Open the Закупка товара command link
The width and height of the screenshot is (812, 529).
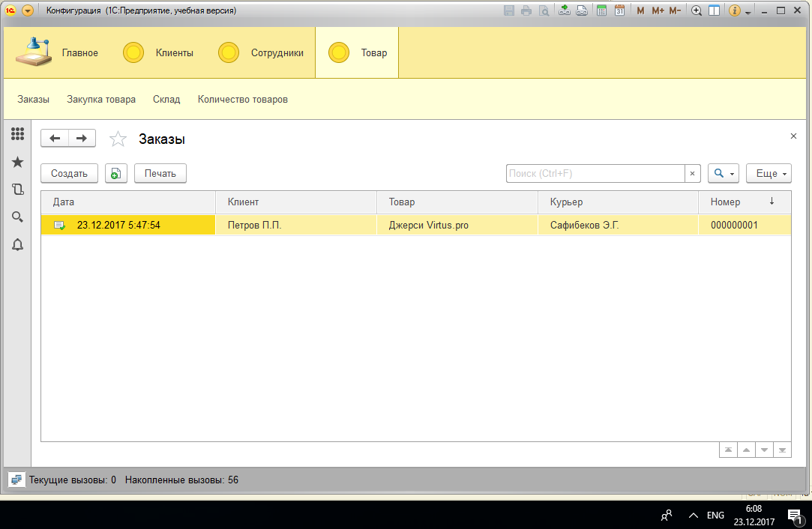coord(101,100)
